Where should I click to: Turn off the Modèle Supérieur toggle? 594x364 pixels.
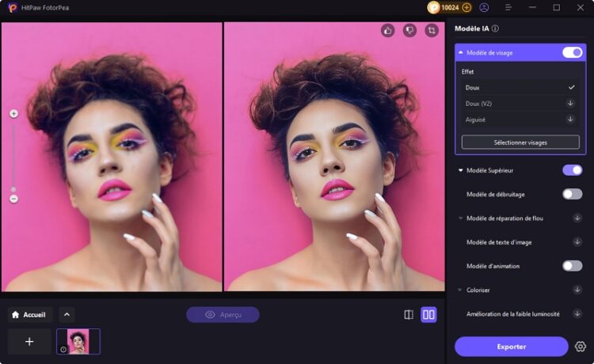click(x=572, y=170)
